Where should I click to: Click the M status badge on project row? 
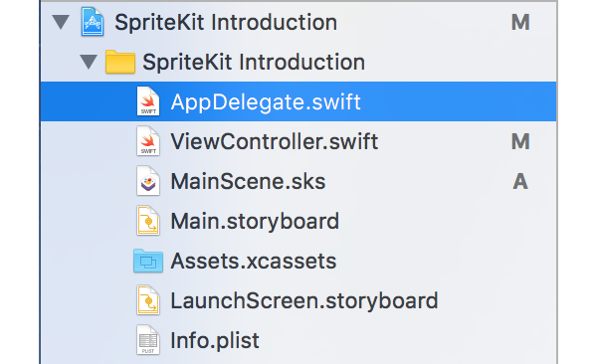click(x=520, y=22)
